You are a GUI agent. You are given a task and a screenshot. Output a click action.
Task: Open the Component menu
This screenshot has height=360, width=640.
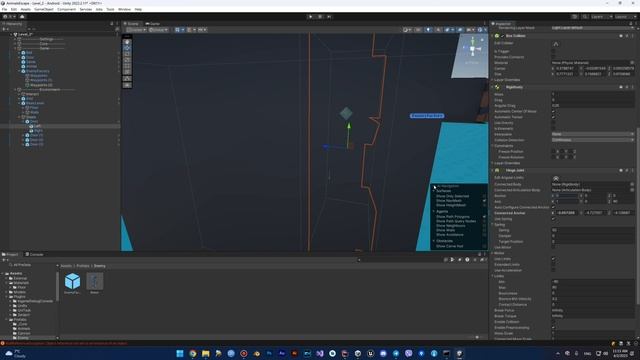(67, 9)
